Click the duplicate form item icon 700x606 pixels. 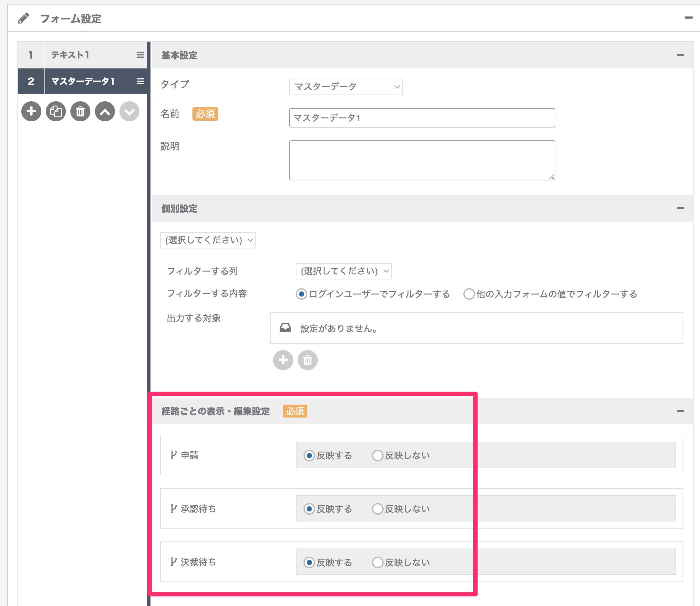click(56, 111)
